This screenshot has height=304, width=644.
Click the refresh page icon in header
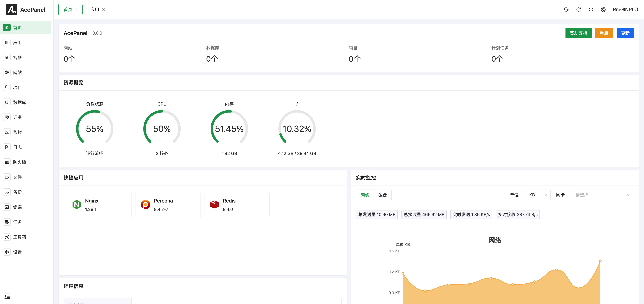click(579, 10)
